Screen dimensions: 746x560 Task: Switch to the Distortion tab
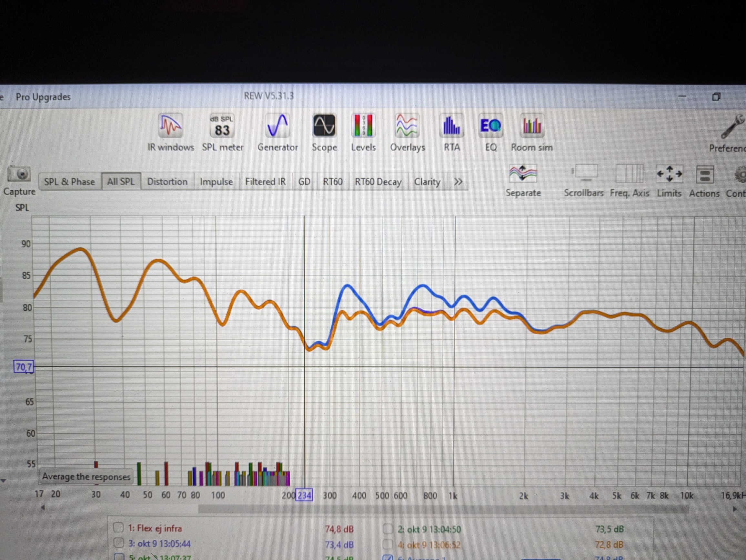pyautogui.click(x=167, y=182)
